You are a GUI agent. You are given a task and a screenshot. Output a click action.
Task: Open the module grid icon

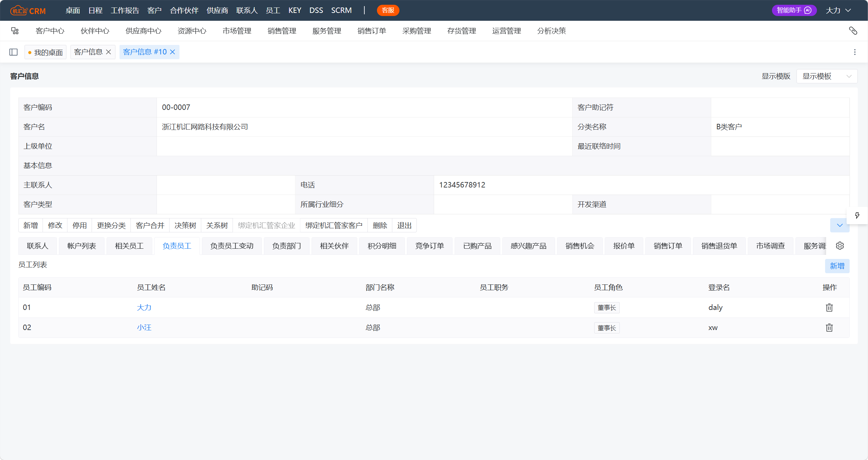tap(15, 31)
